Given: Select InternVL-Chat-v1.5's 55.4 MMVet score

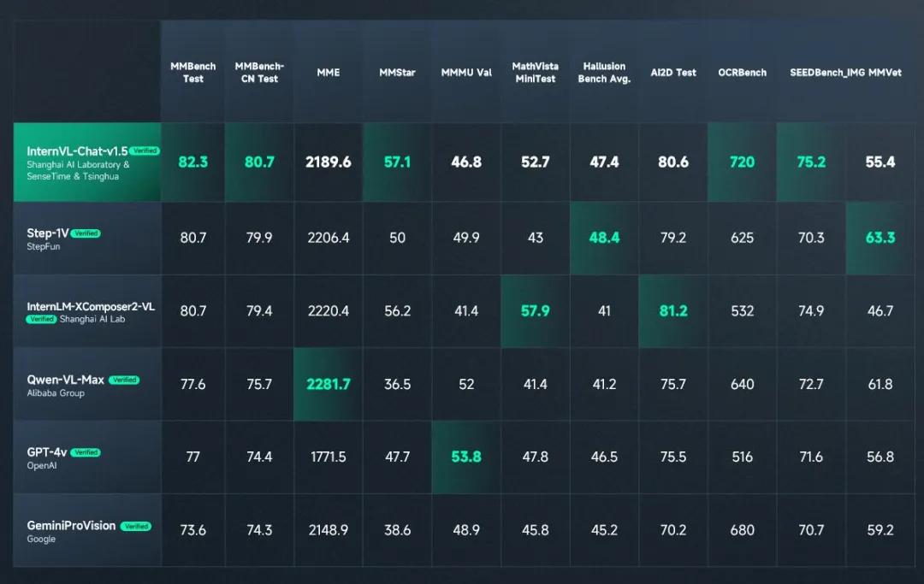Looking at the screenshot, I should (880, 162).
